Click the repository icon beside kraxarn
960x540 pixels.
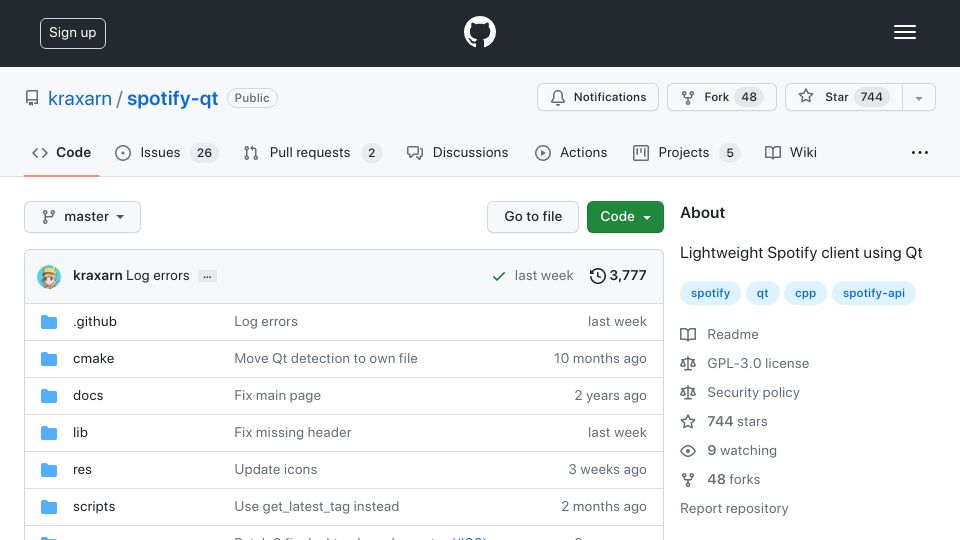[x=32, y=98]
